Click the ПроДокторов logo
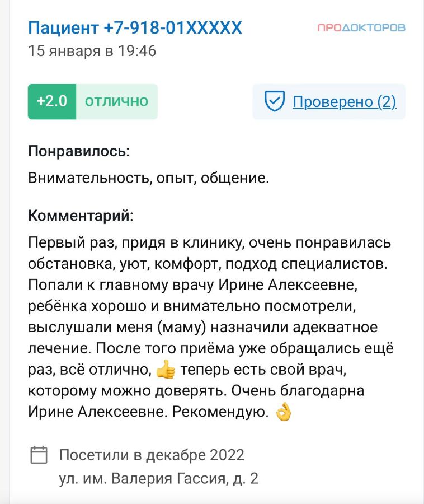The image size is (424, 504). coord(361,27)
